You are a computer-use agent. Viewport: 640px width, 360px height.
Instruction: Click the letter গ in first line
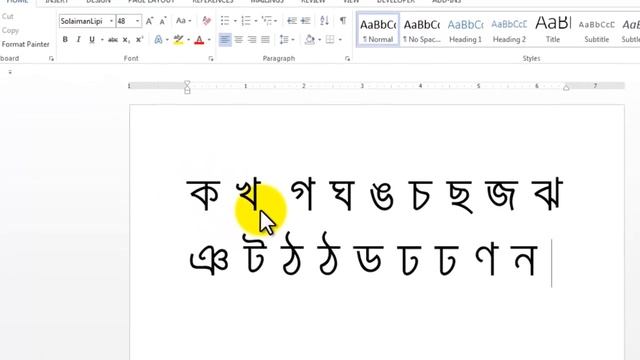[x=304, y=195]
